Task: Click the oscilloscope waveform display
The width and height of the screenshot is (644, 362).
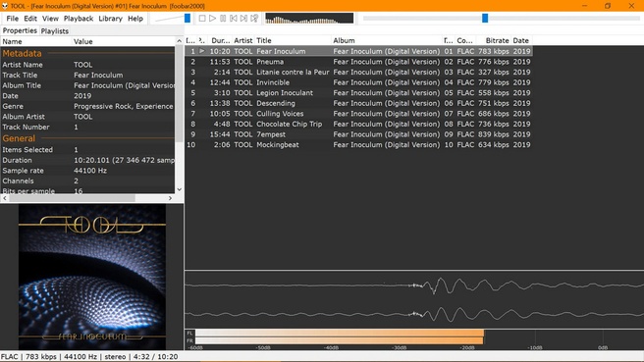Action: [x=414, y=299]
